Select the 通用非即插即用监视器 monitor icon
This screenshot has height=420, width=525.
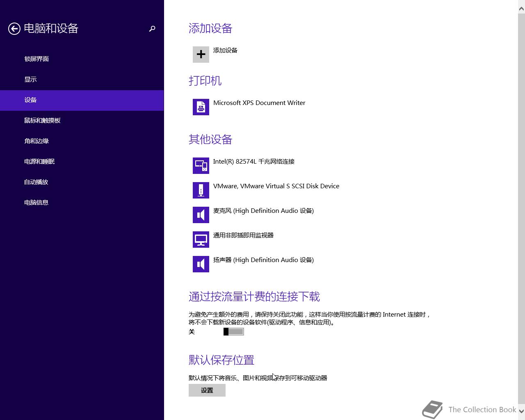click(x=201, y=239)
